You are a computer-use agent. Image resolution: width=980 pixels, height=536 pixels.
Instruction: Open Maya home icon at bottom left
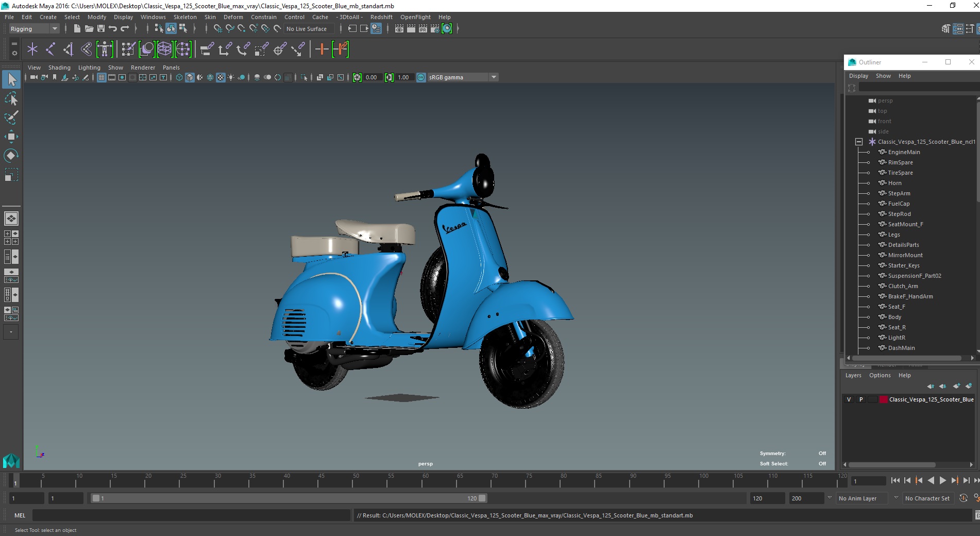tap(11, 460)
